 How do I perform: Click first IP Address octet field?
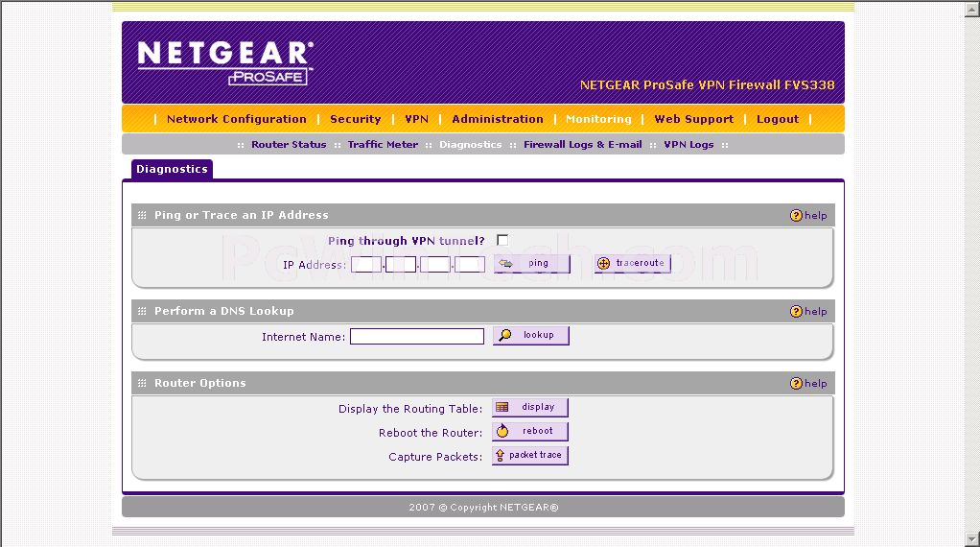click(x=366, y=265)
